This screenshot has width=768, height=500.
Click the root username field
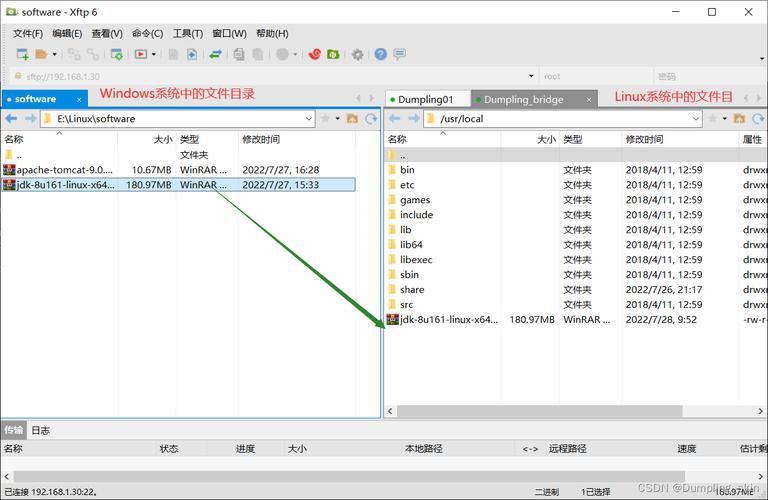tap(596, 76)
